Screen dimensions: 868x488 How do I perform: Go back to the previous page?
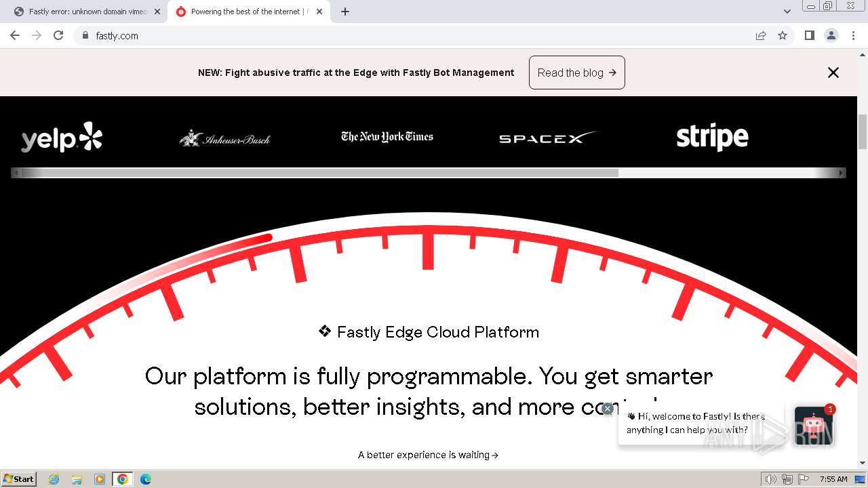point(15,35)
